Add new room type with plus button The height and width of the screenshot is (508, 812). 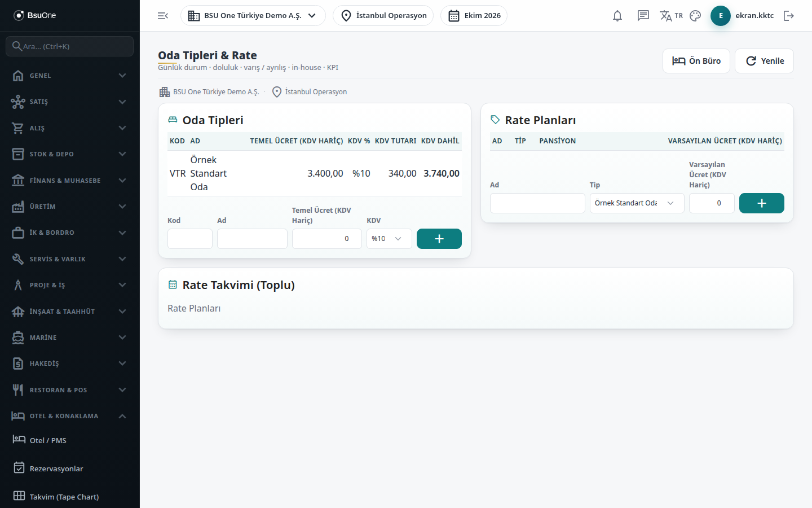[x=439, y=239]
